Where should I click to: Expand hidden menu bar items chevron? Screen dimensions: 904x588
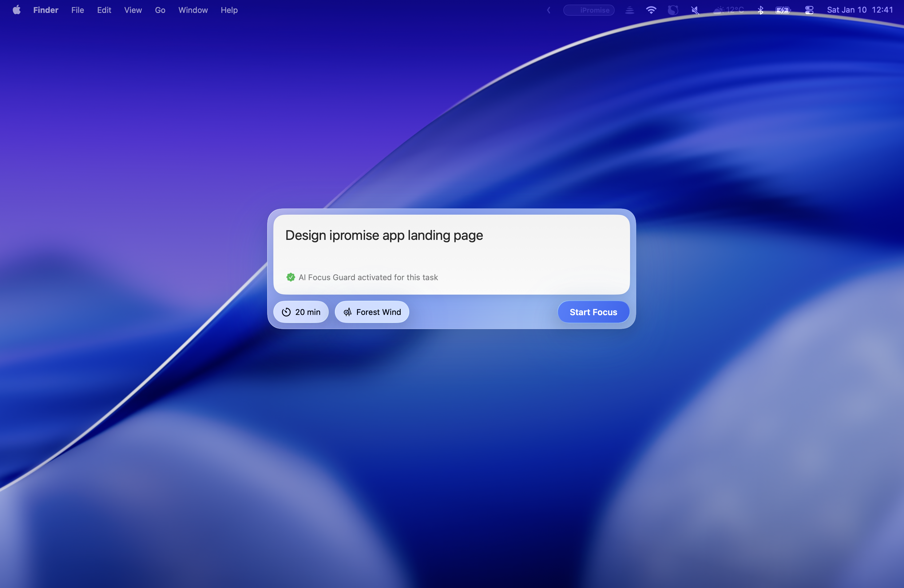pos(549,10)
